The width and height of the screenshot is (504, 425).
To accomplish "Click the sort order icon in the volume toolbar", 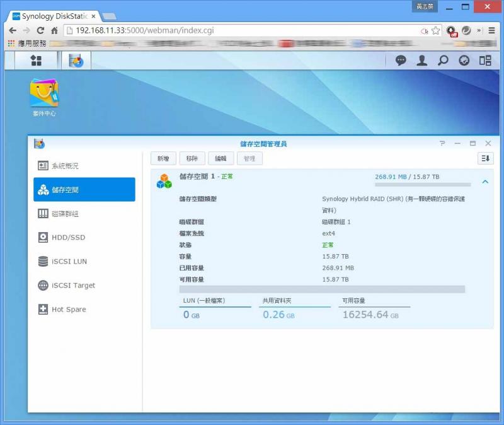I will coord(485,158).
